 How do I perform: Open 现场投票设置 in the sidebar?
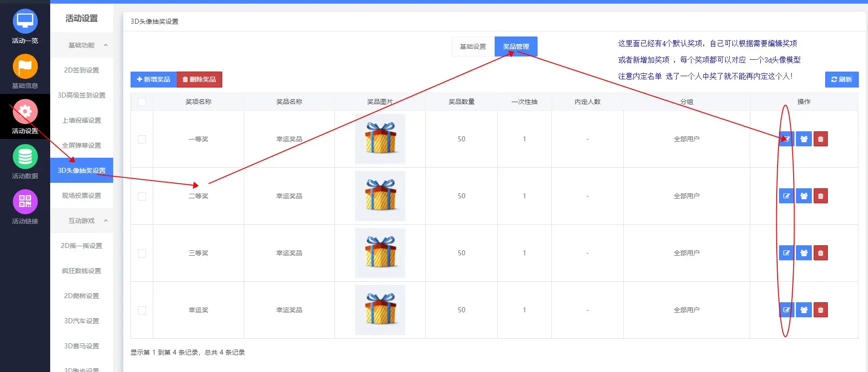click(82, 196)
